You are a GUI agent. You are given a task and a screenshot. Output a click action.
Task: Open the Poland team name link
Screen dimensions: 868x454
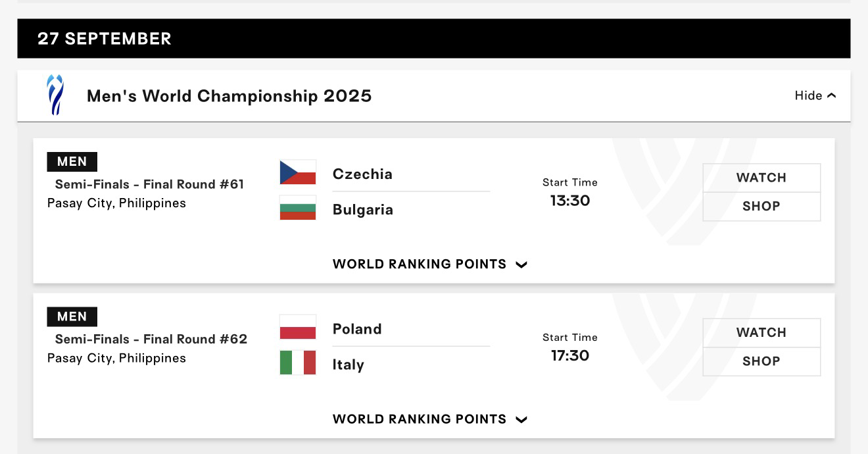(357, 329)
